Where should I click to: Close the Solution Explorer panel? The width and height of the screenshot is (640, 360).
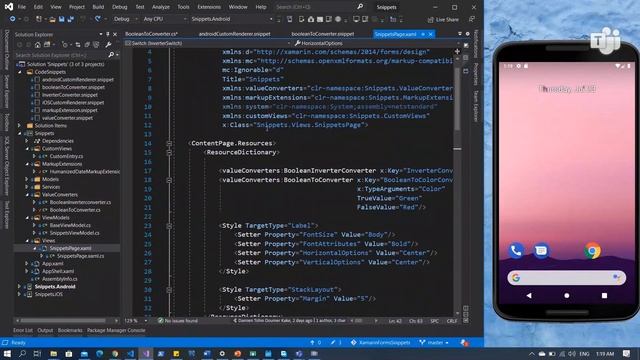pyautogui.click(x=115, y=34)
